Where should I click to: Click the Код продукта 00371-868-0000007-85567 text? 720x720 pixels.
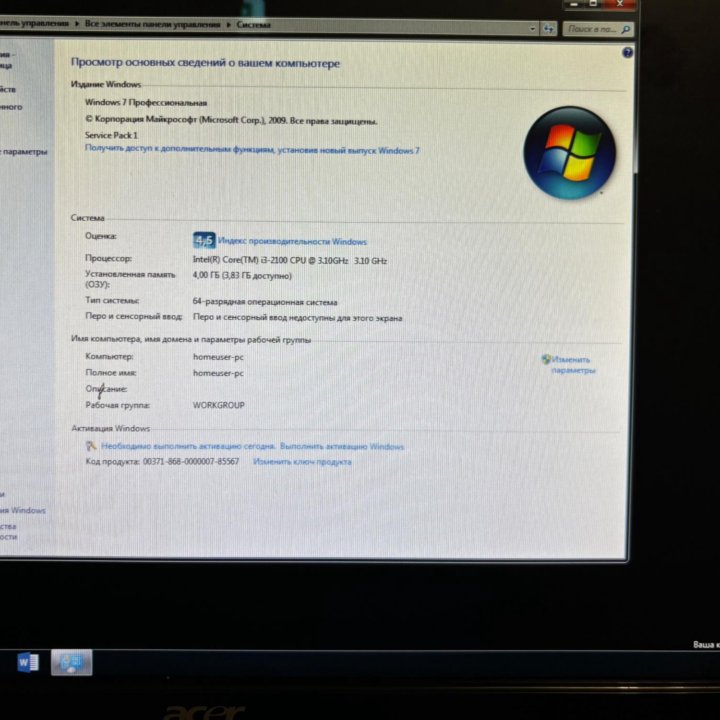(x=162, y=461)
